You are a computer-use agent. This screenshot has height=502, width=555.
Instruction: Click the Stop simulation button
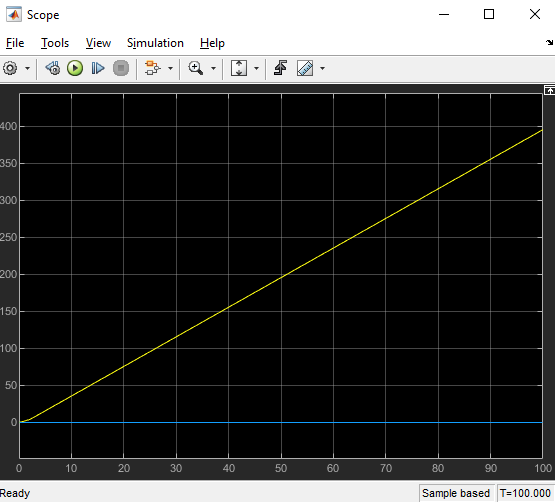pyautogui.click(x=121, y=68)
